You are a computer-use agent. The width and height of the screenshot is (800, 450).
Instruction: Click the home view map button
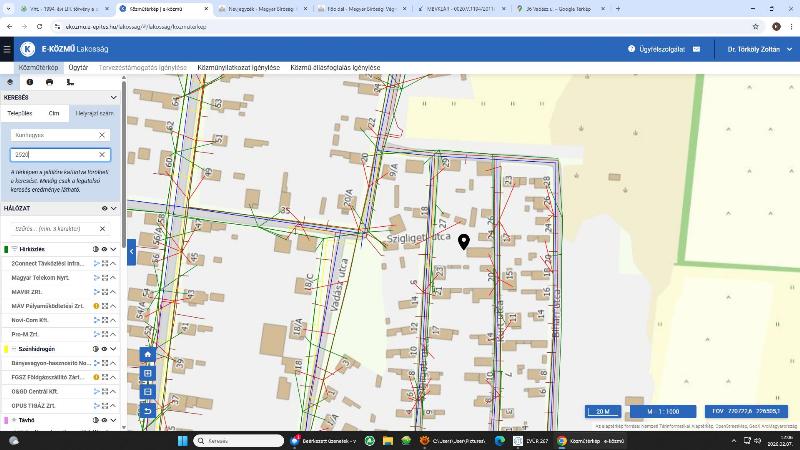(148, 354)
